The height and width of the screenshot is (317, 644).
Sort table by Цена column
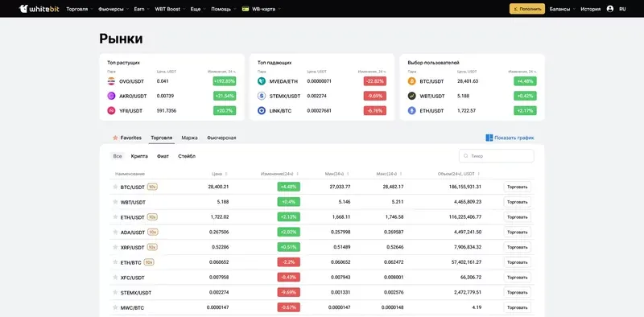point(219,174)
